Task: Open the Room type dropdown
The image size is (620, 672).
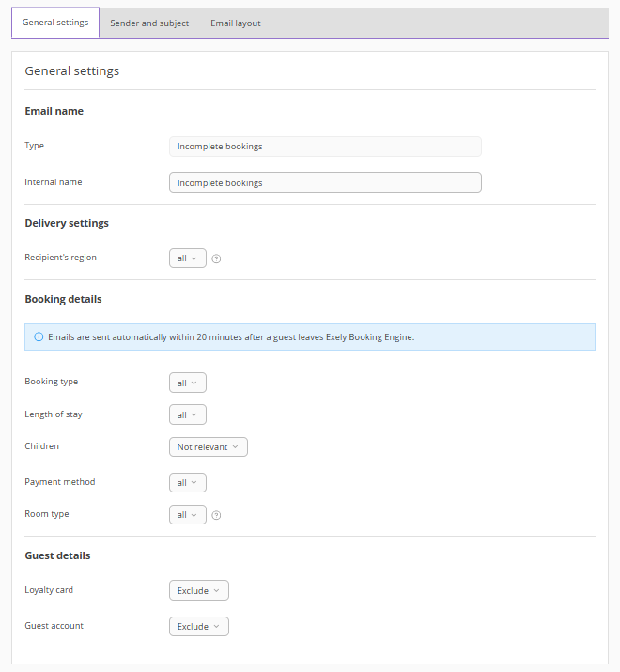Action: click(x=187, y=515)
